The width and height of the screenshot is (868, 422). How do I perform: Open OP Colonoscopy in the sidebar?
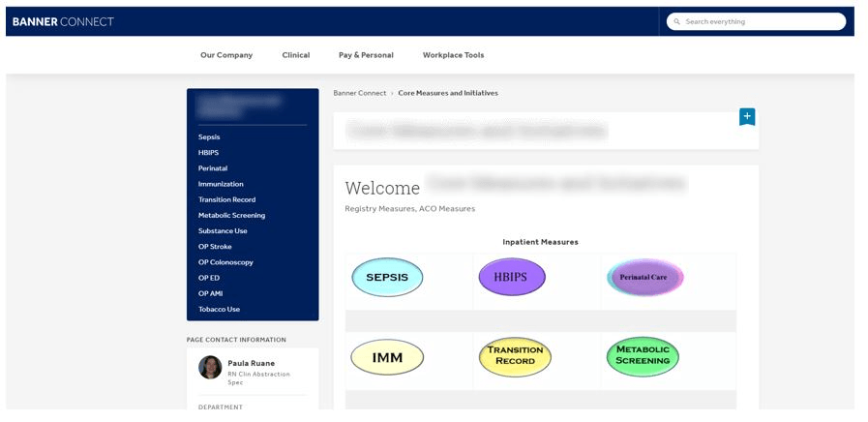(225, 262)
